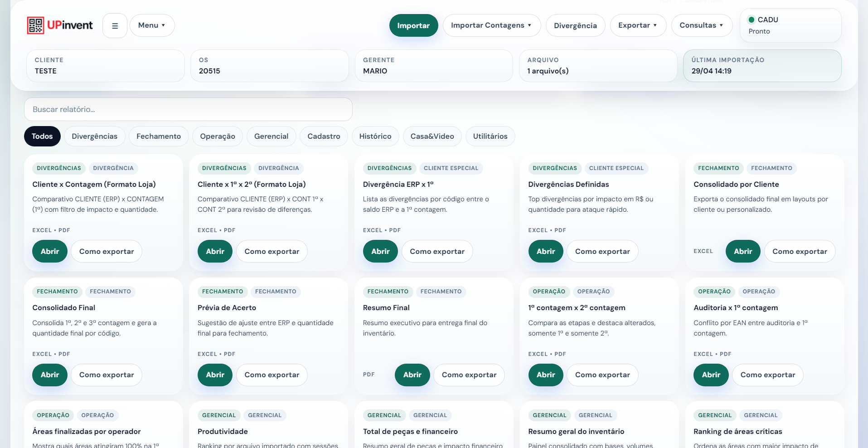The width and height of the screenshot is (868, 448).
Task: Open the Consolidado Final report
Action: 50,375
